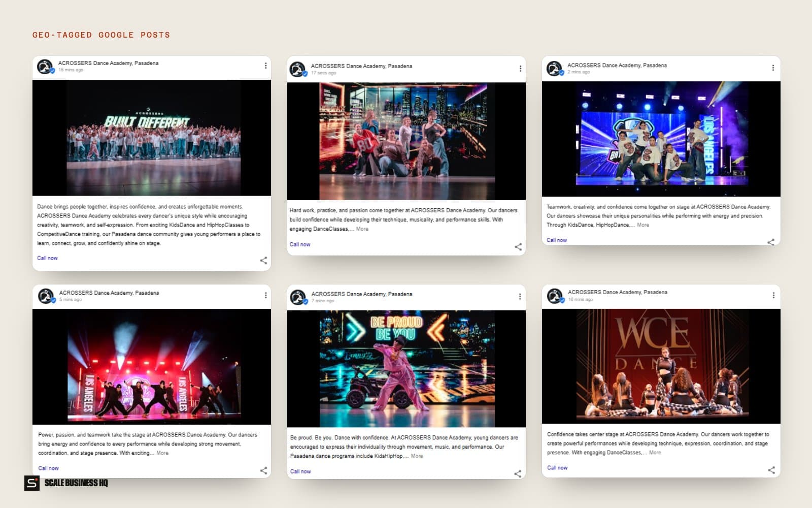The height and width of the screenshot is (508, 812).
Task: Share the 'Power, passion, and teamwork' post
Action: 263,470
